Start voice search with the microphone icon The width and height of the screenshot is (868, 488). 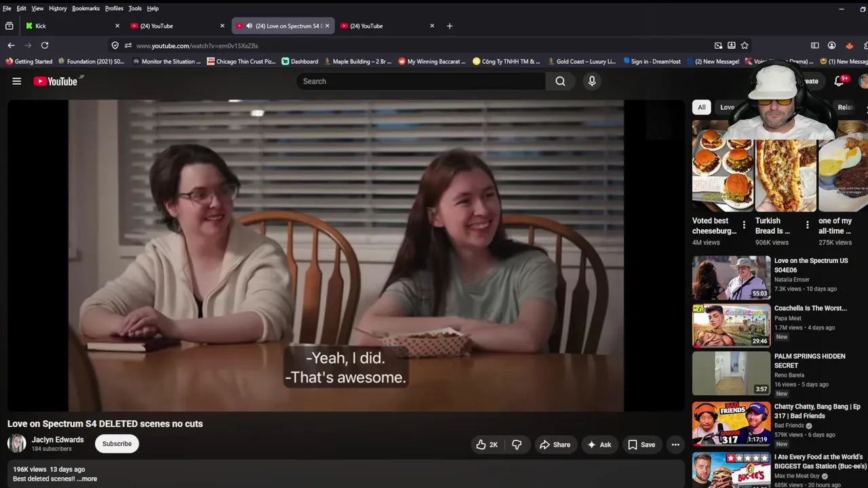coord(592,81)
